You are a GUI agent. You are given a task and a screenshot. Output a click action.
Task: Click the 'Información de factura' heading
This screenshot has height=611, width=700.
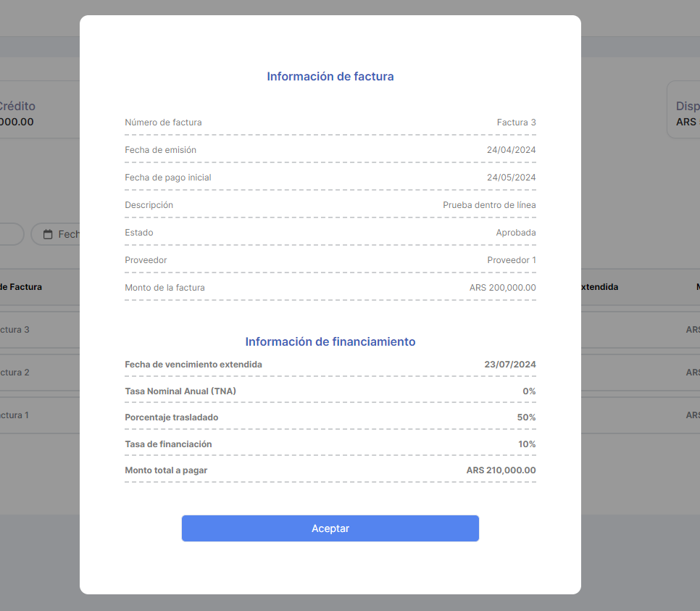[330, 76]
